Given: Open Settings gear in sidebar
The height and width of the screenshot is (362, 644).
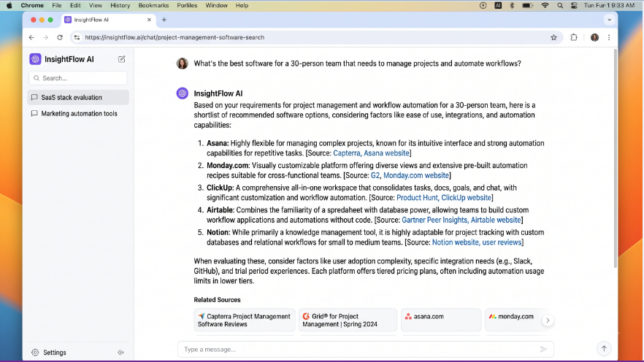Looking at the screenshot, I should click(35, 353).
